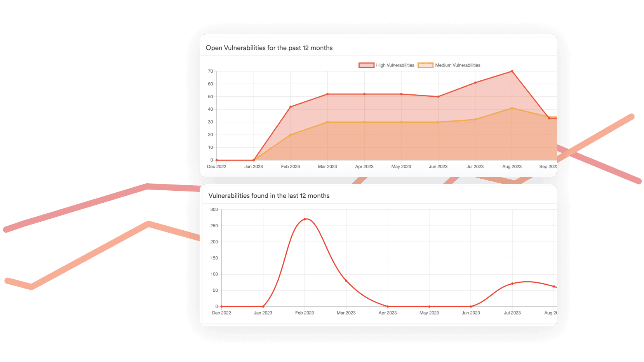The height and width of the screenshot is (362, 644).
Task: Click the red High Vulnerabilities legend swatch
Action: coord(366,65)
